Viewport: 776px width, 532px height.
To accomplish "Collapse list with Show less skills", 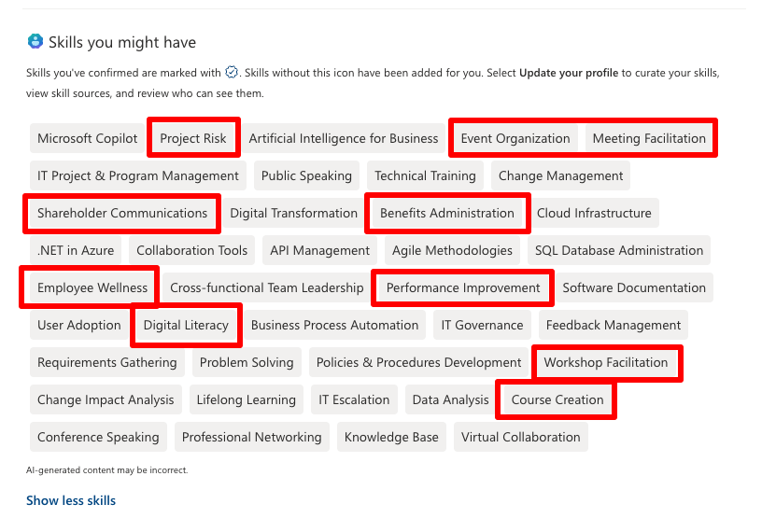I will pos(71,500).
